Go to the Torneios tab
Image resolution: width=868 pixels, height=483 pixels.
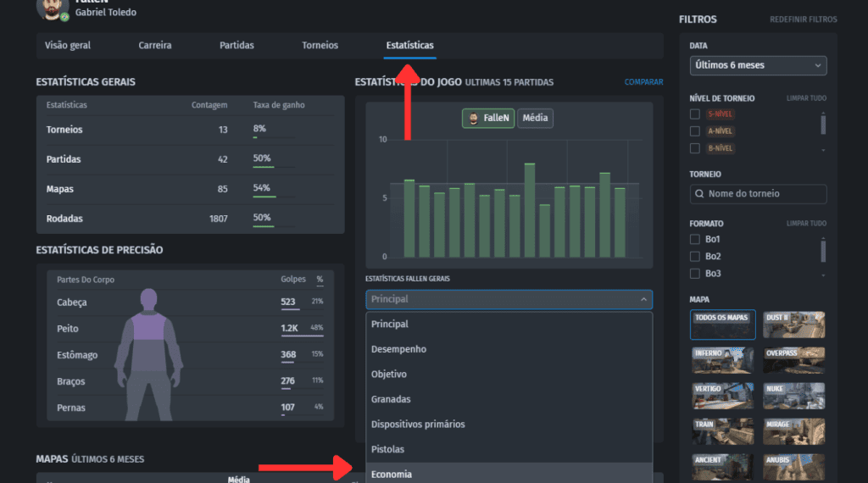[320, 46]
